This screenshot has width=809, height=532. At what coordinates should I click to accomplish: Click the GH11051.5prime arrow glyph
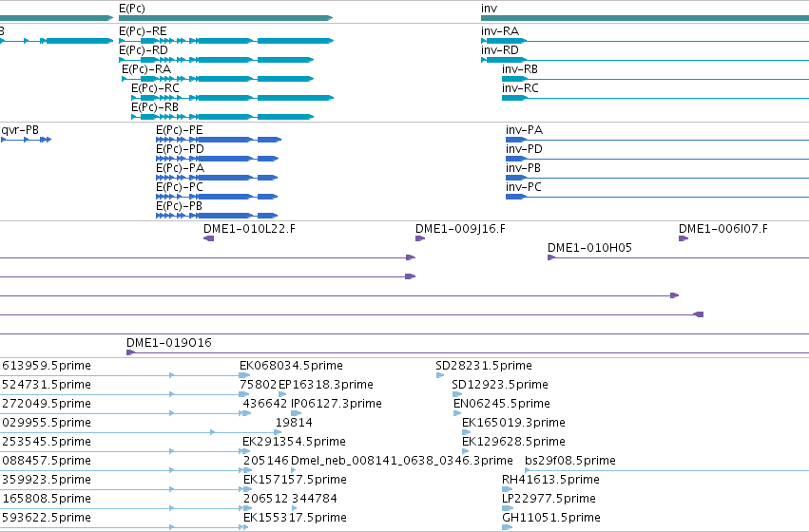coord(508,527)
